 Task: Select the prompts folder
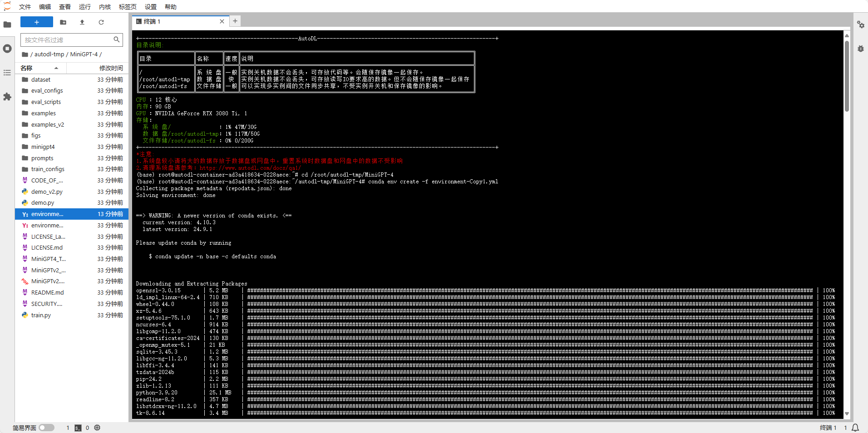tap(72, 158)
